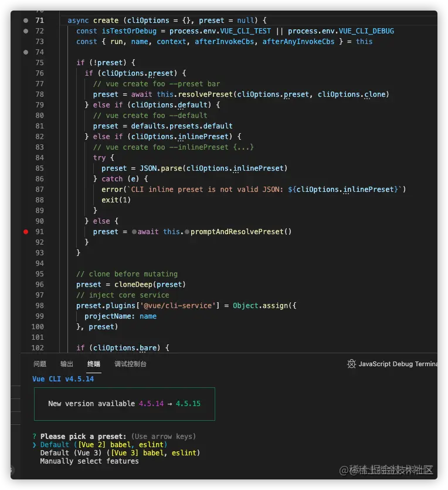Image resolution: width=448 pixels, height=490 pixels.
Task: Click the JavaScript Debug Terminal bug icon
Action: coord(351,364)
